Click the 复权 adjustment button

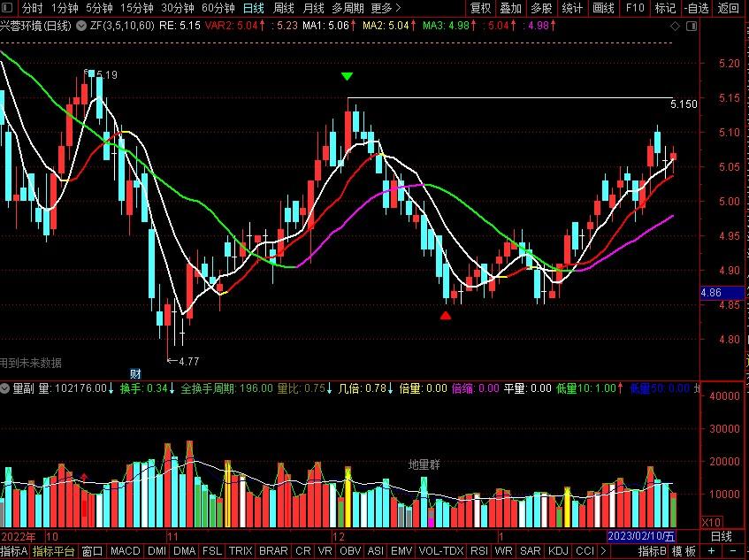pos(480,8)
